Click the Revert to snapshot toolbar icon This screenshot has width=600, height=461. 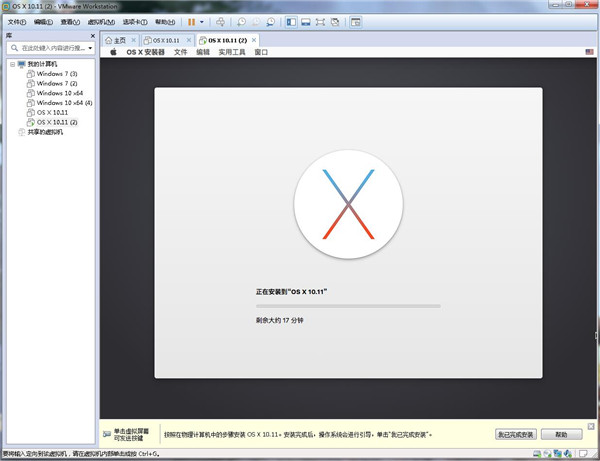(256, 22)
